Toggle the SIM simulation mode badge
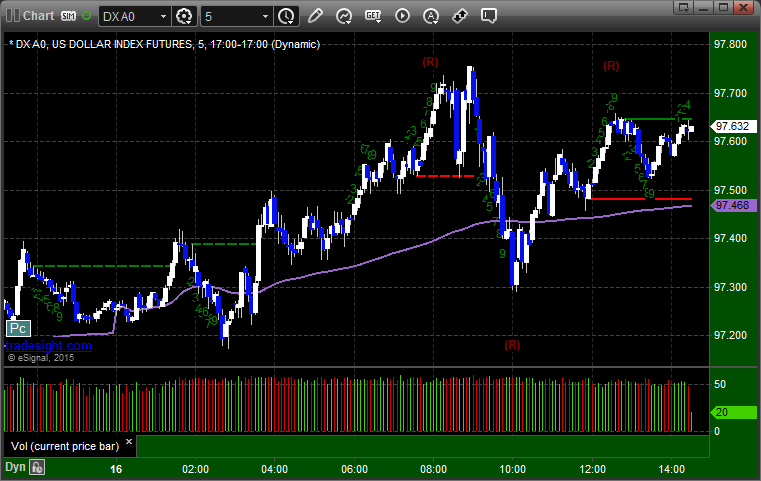Viewport: 761px width, 481px height. pos(68,16)
